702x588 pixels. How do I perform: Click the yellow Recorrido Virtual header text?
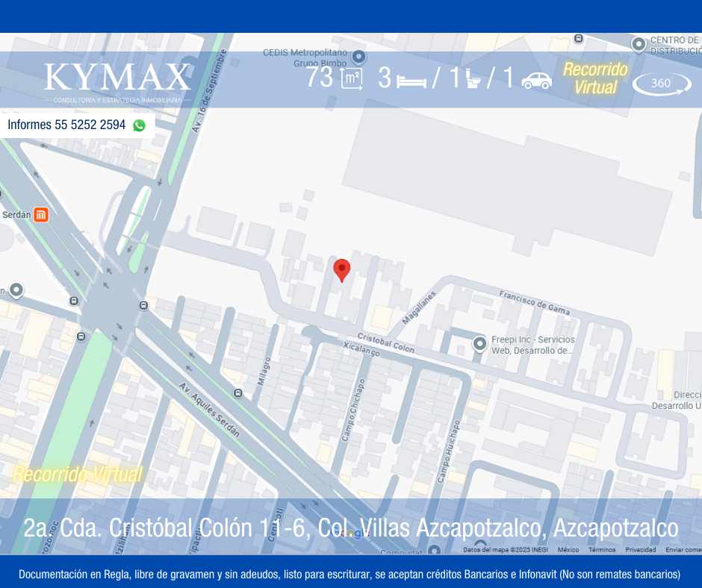pos(595,78)
